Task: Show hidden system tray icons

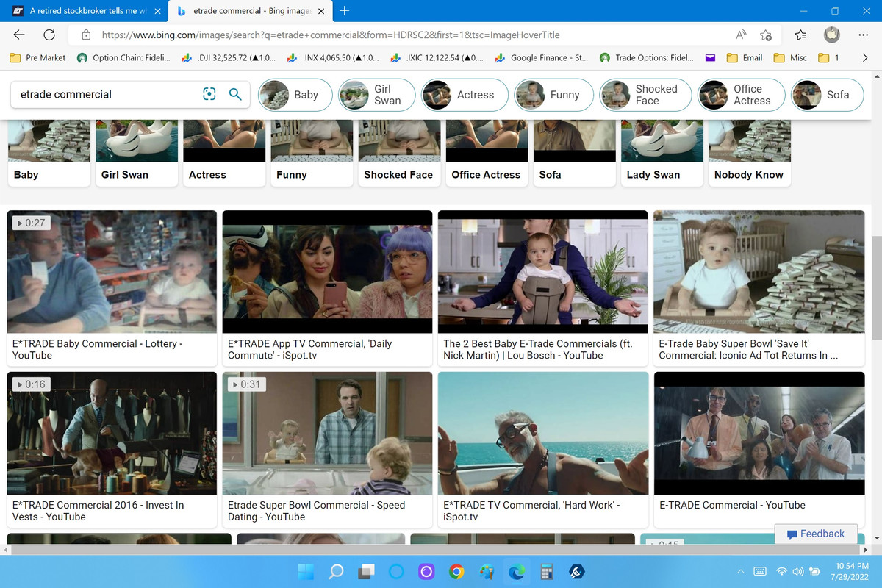Action: click(x=741, y=571)
